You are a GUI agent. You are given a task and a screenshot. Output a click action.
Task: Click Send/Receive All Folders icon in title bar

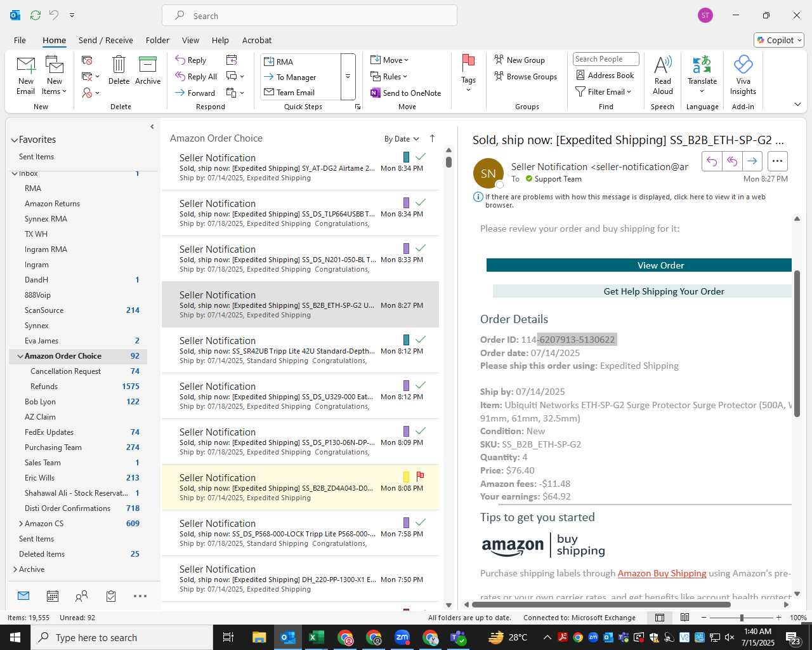point(36,15)
